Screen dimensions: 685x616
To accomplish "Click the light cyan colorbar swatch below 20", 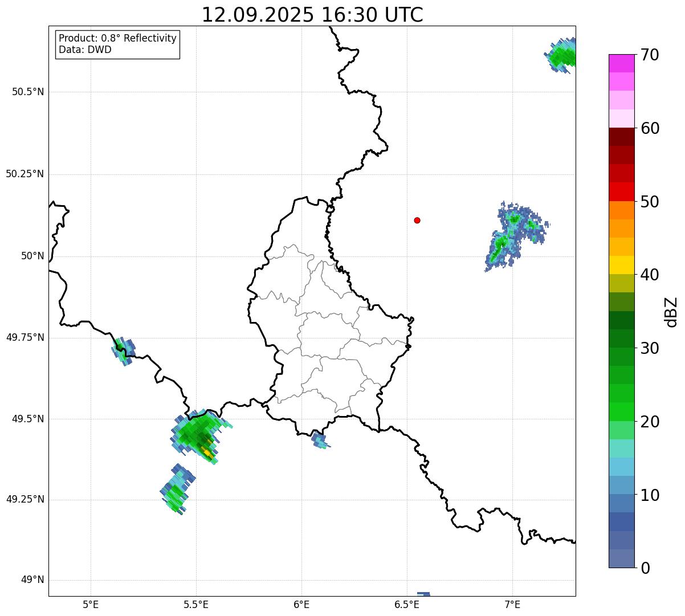I will click(622, 448).
